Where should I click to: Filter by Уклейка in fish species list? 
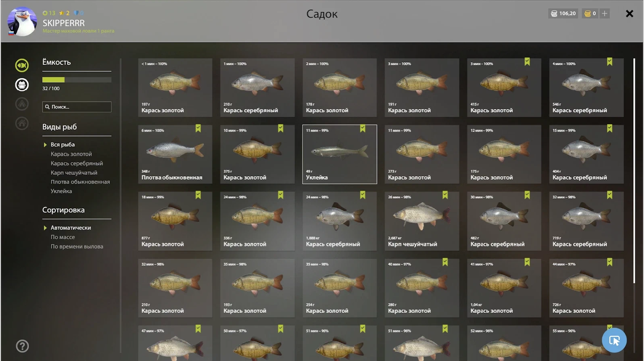tap(61, 191)
